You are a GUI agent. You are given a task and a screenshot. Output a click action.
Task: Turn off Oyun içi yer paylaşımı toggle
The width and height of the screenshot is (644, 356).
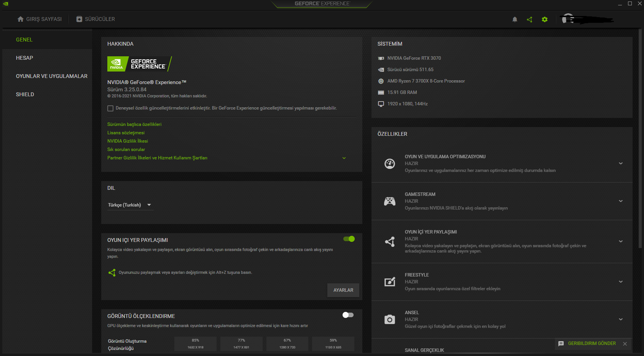pos(349,239)
